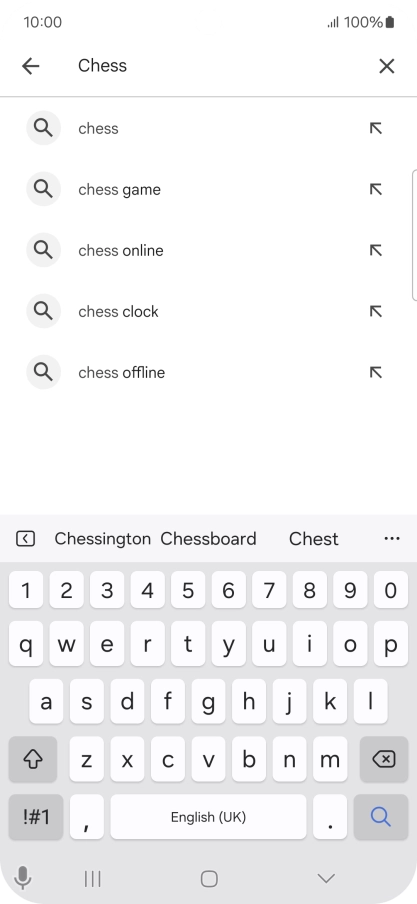Choose 'Chessington' word suggestion
This screenshot has width=417, height=904.
pyautogui.click(x=103, y=538)
